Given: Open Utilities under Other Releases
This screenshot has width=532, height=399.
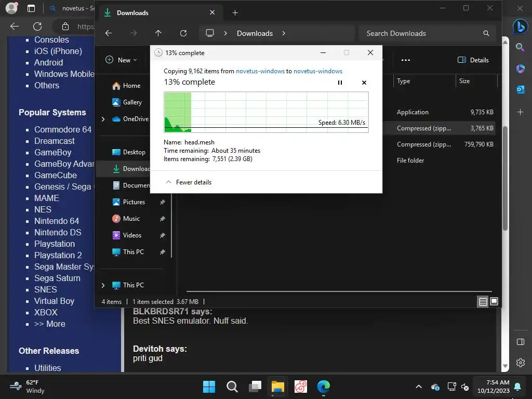Looking at the screenshot, I should coord(47,368).
